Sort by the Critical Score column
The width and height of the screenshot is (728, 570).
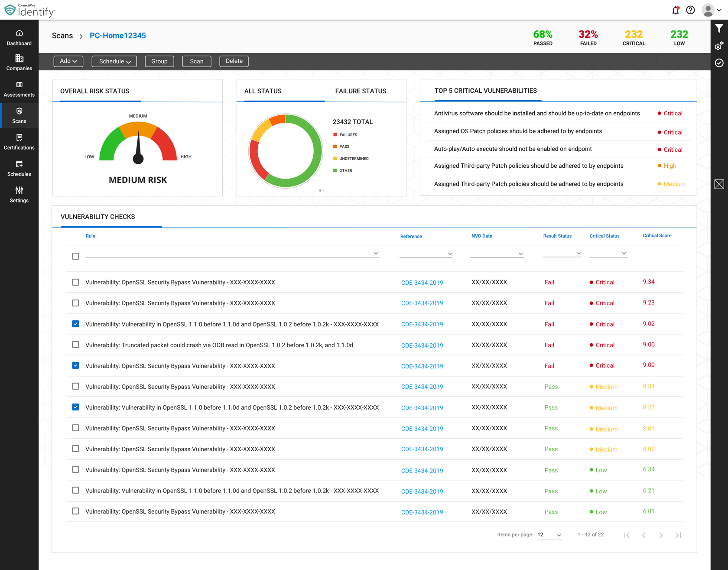point(657,236)
